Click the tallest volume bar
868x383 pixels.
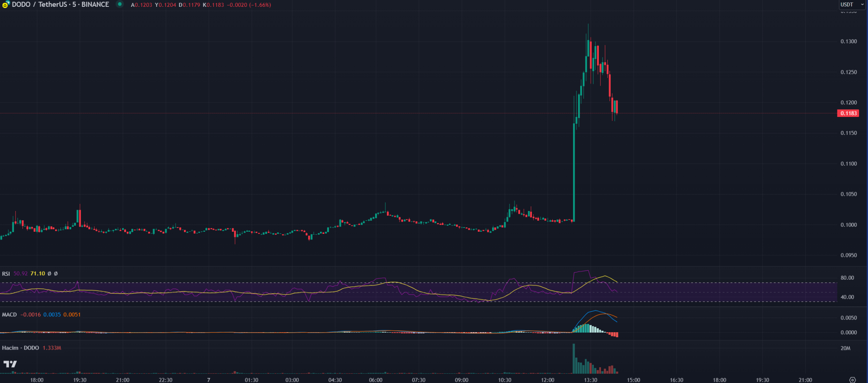point(574,358)
